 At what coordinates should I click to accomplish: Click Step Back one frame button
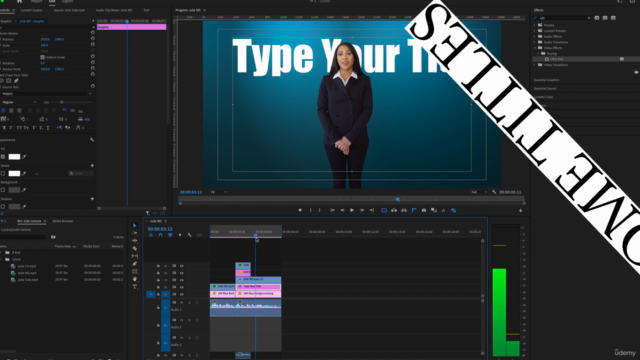342,210
